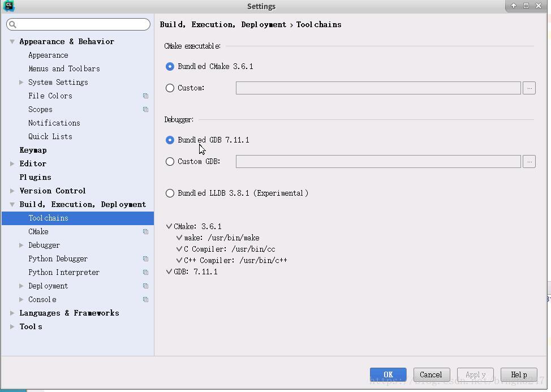Select the Custom CMake radio button
The image size is (551, 392).
point(170,88)
